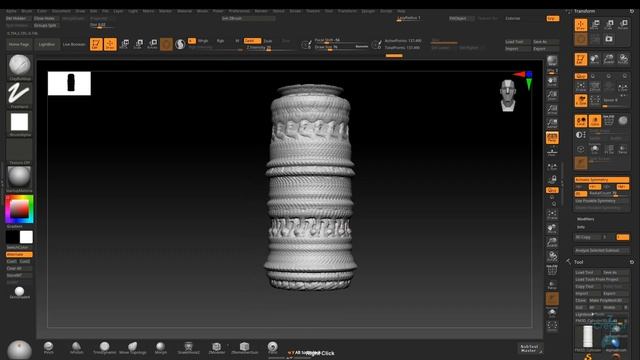
Task: Click the BPR render icon in right shelf
Action: [552, 60]
